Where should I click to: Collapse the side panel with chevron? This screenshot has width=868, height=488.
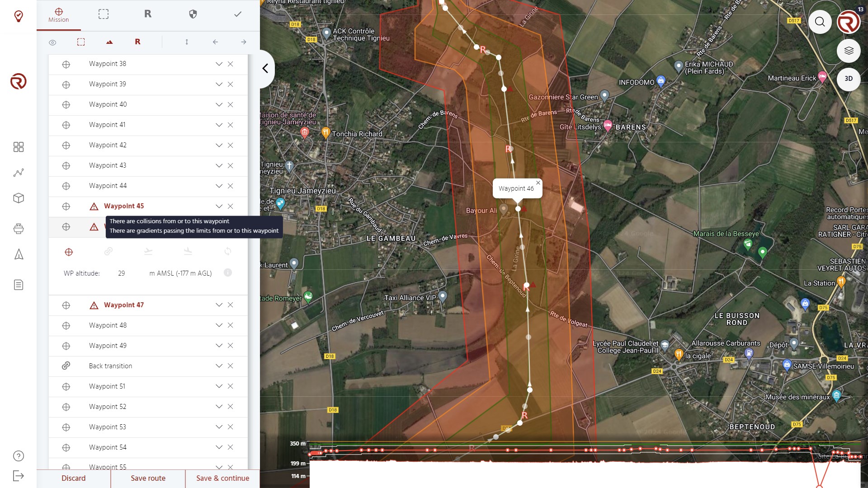click(265, 68)
